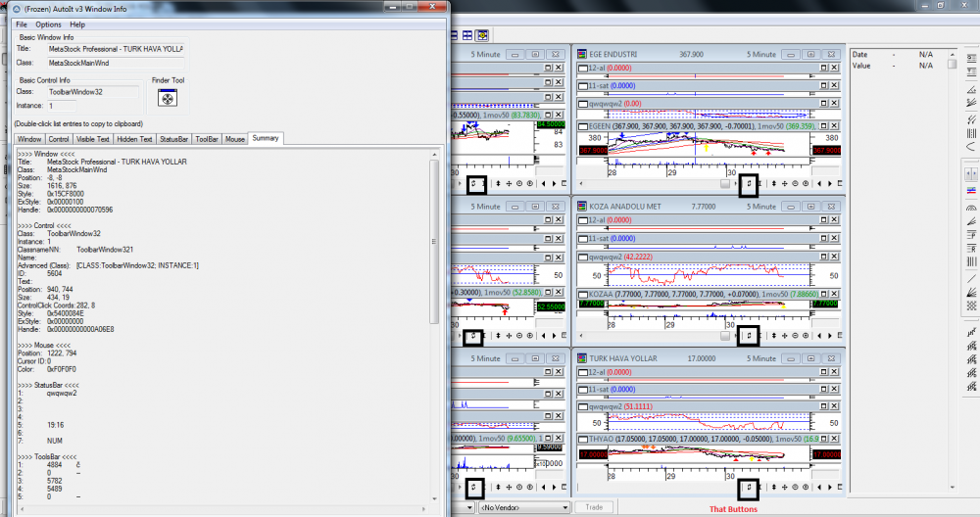Image resolution: width=980 pixels, height=517 pixels.
Task: Click the rescale icon in EGE ENDUSTRI chart toolbar
Action: pos(749,183)
